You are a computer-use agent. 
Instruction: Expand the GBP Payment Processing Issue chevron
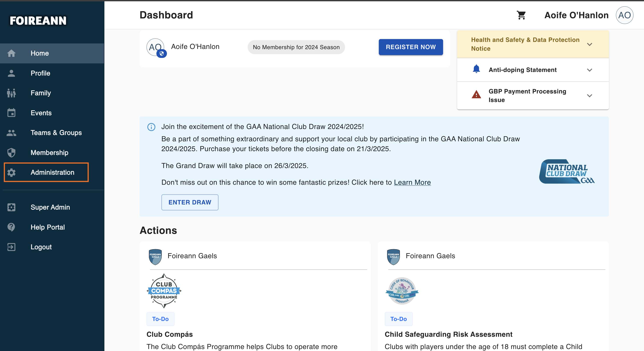pos(590,96)
